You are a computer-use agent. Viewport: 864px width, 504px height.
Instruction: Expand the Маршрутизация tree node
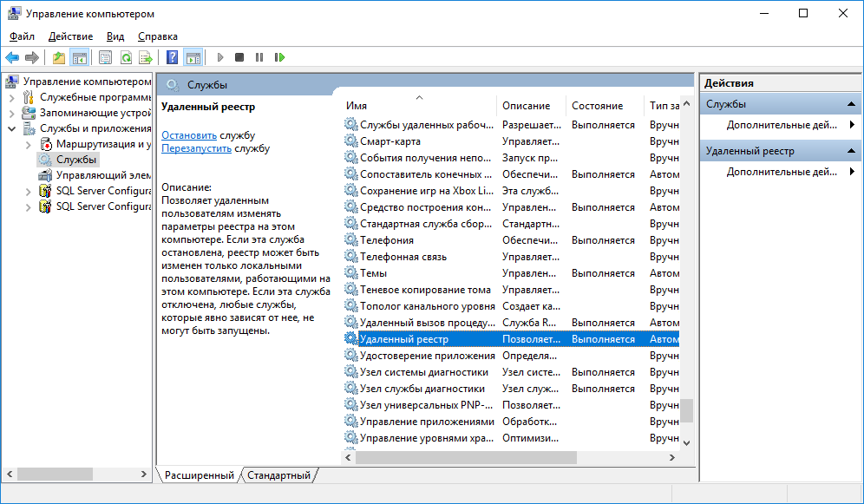[x=28, y=145]
